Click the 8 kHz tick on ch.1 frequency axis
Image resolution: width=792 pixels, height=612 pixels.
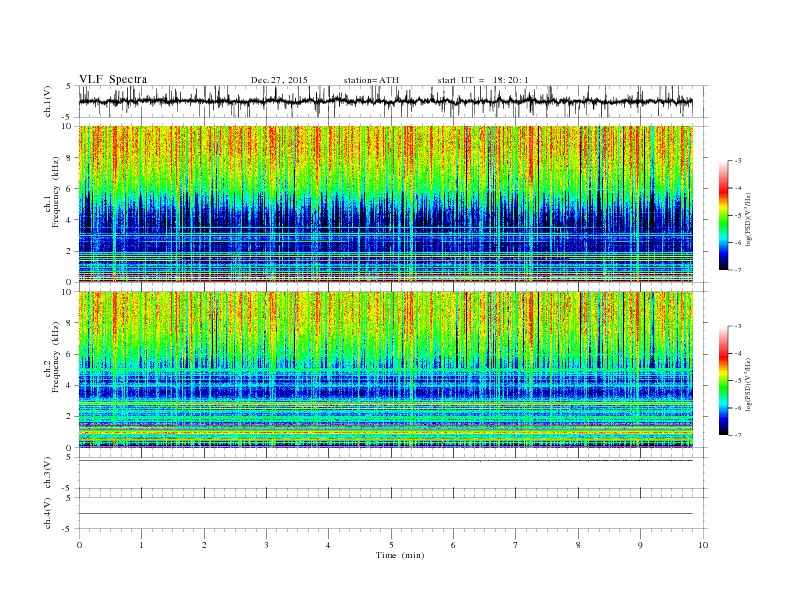70,158
